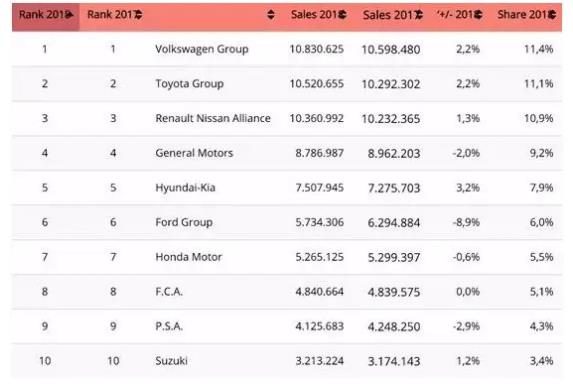The width and height of the screenshot is (573, 386).
Task: Click the Renault Nissan Alliance entry
Action: pos(213,118)
